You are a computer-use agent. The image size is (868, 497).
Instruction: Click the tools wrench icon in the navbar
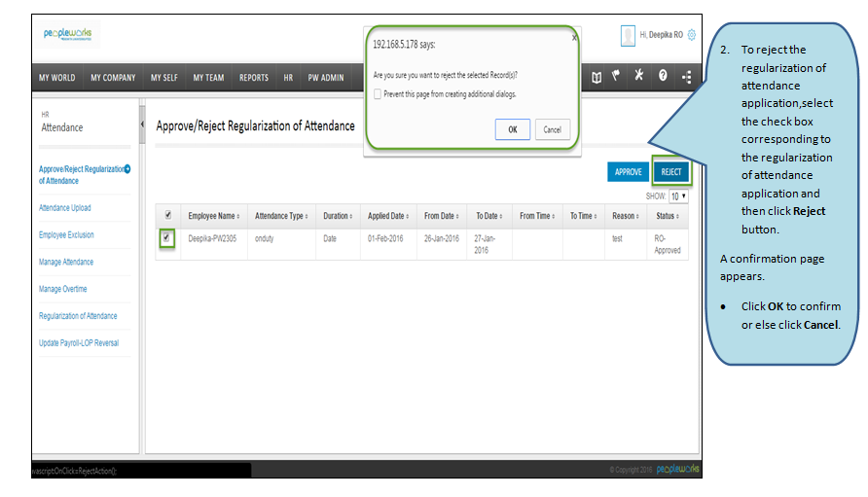(638, 75)
